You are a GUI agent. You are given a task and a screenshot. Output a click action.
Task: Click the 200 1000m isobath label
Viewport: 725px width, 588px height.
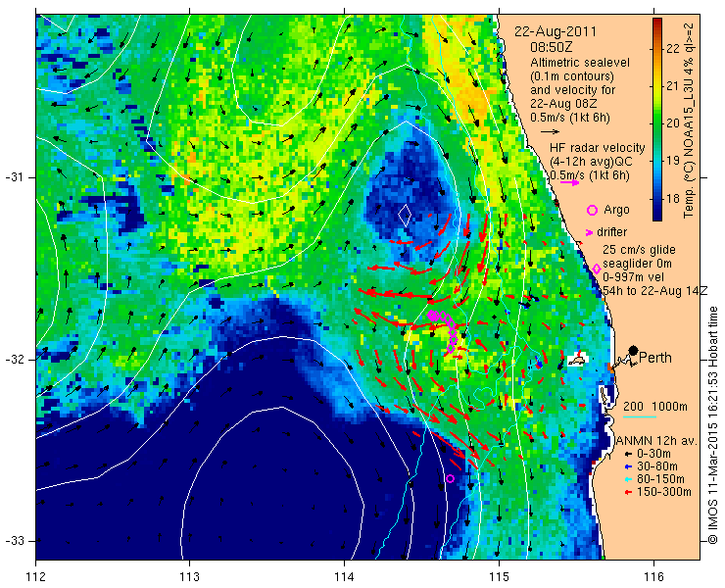[x=655, y=407]
